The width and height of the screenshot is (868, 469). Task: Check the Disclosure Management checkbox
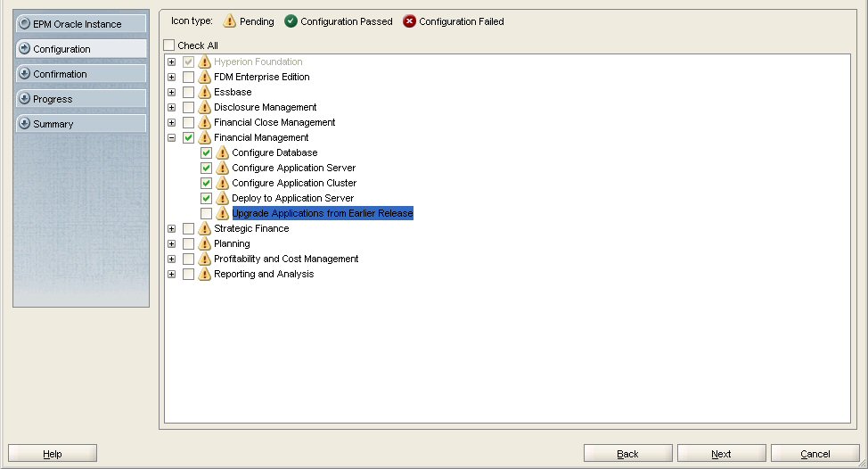pos(188,107)
